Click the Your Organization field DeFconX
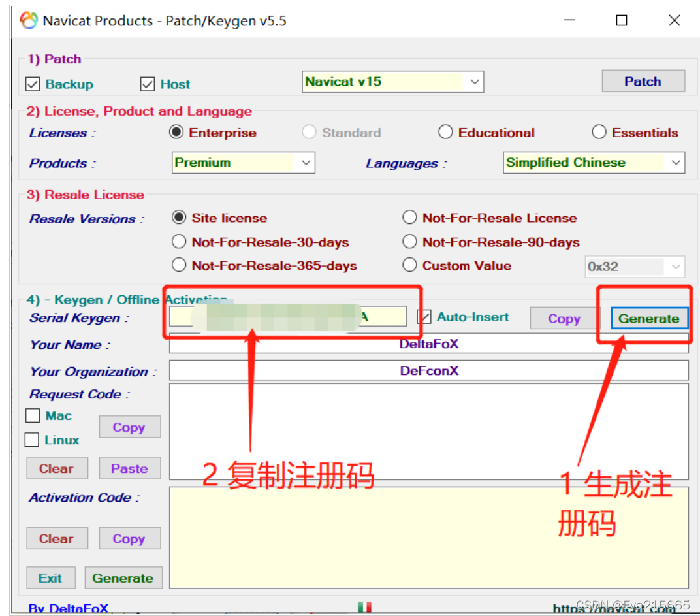This screenshot has width=700, height=616. [428, 371]
